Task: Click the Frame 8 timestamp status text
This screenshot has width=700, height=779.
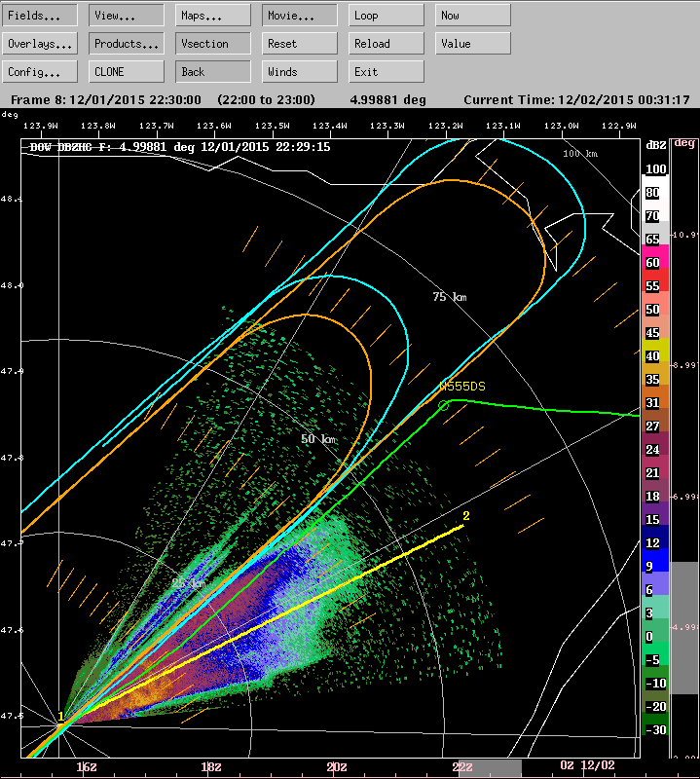Action: 106,100
